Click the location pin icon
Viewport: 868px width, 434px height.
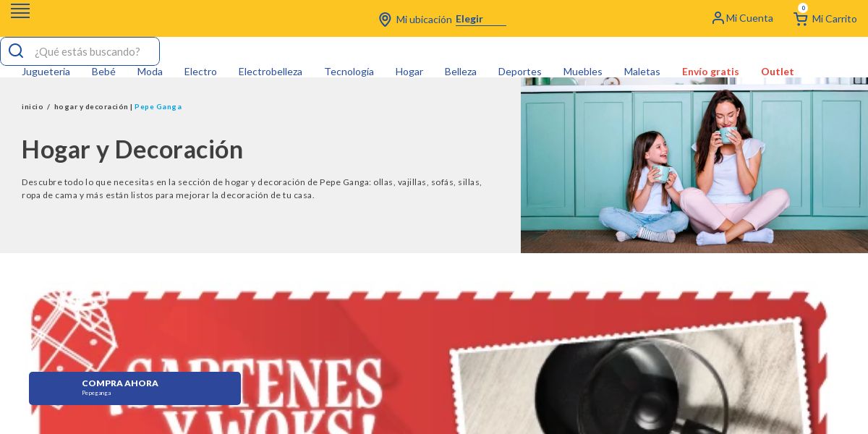tap(385, 20)
